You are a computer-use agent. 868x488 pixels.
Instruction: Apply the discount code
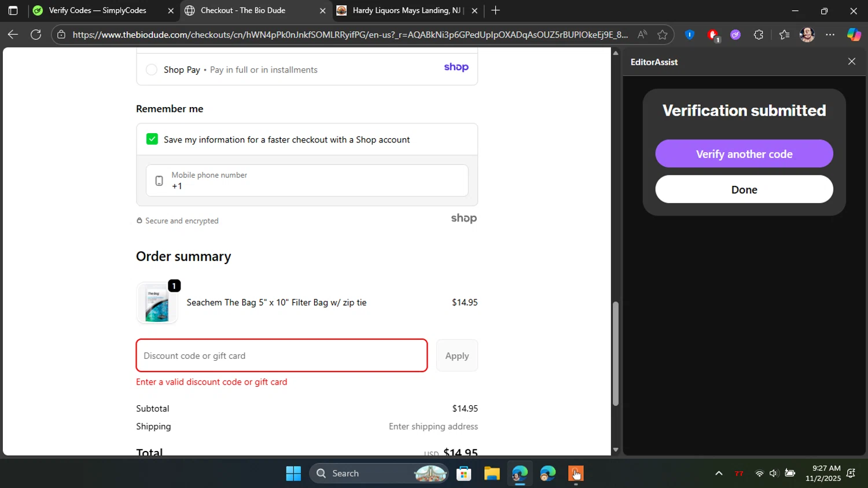click(x=457, y=355)
